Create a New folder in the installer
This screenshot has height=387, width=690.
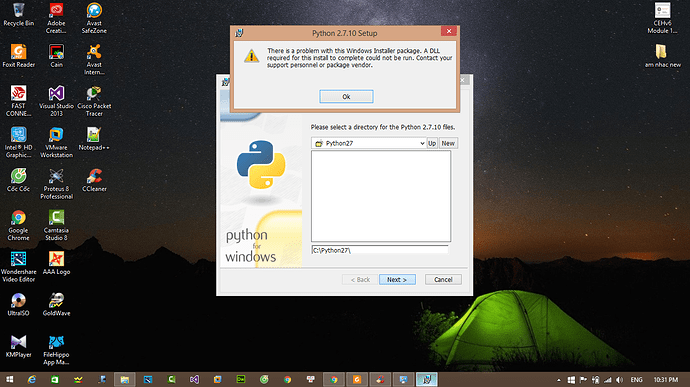(x=448, y=143)
